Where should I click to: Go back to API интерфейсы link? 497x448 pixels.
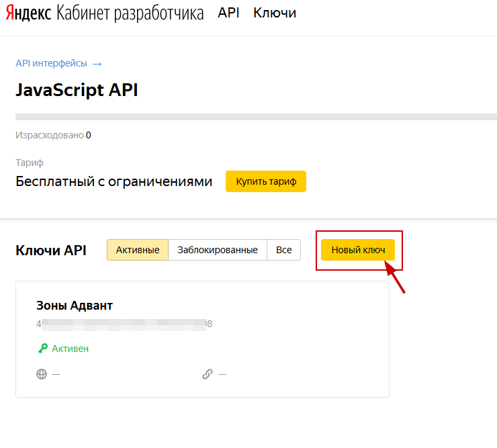coord(51,63)
